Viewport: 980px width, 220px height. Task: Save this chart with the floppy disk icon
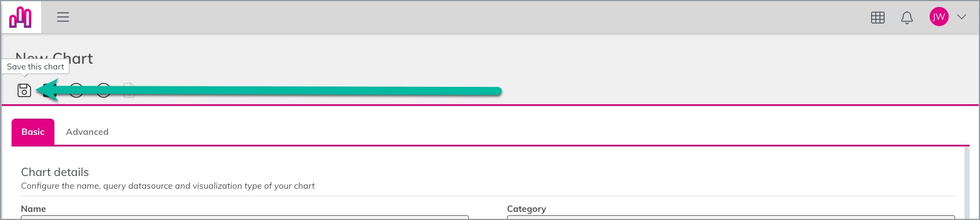(24, 90)
